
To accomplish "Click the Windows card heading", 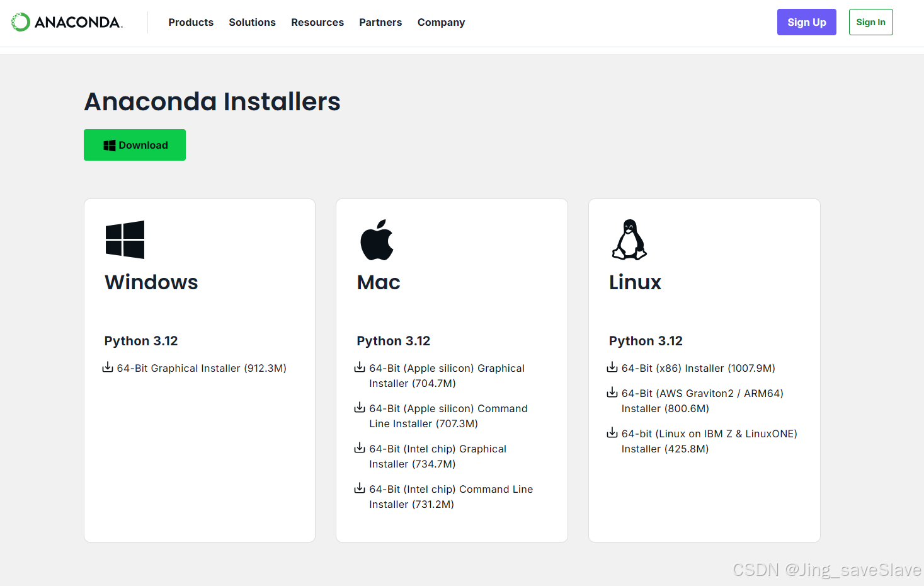I will click(151, 282).
